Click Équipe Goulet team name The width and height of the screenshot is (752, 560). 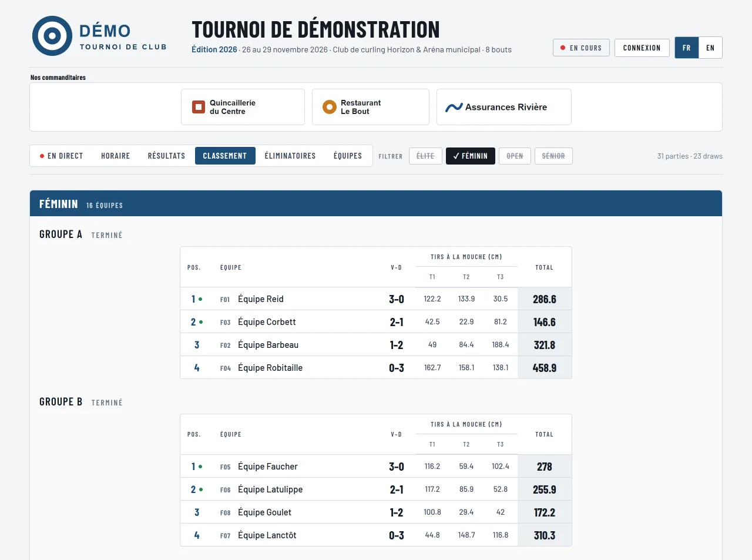[264, 512]
